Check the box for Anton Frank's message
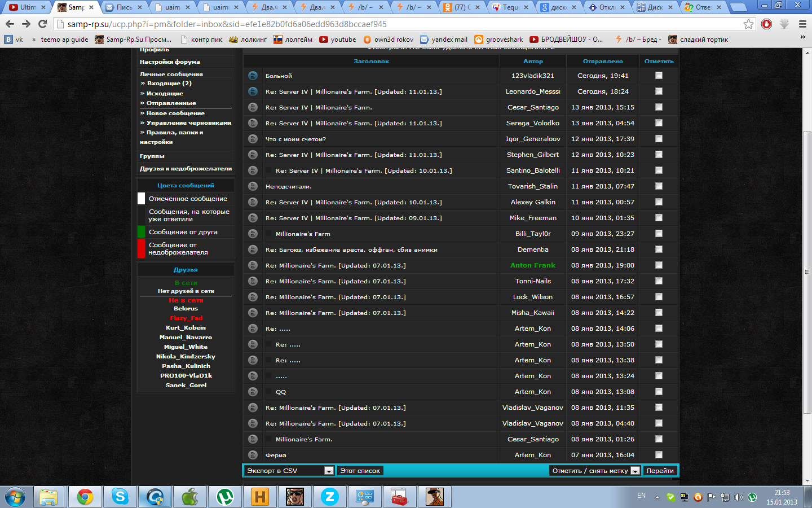The image size is (812, 508). point(659,265)
